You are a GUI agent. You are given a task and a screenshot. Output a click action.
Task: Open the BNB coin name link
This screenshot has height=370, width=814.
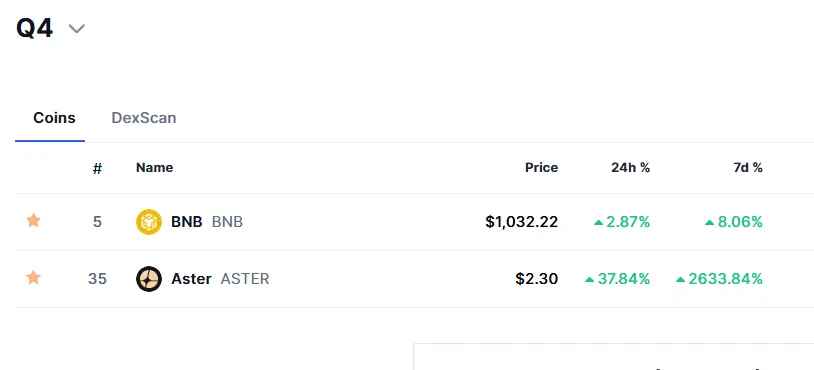point(186,222)
